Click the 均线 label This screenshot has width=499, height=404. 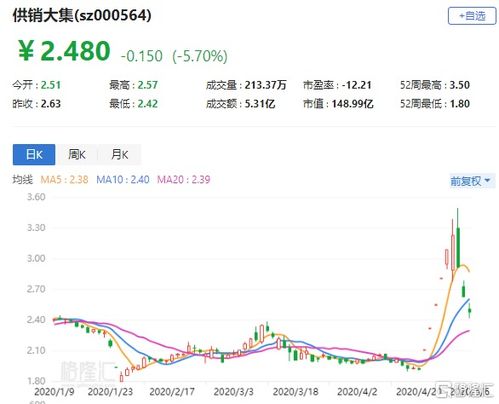23,180
